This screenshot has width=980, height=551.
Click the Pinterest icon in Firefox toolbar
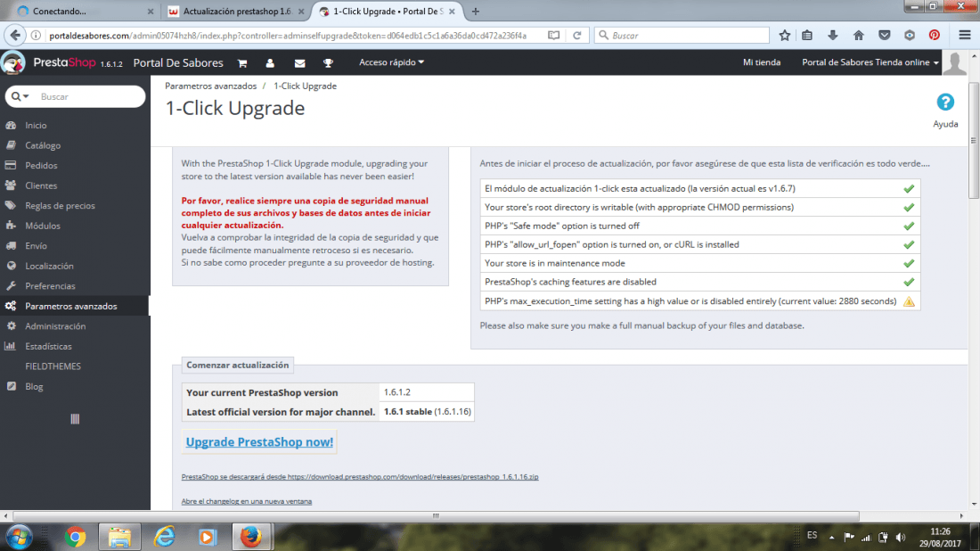coord(934,36)
